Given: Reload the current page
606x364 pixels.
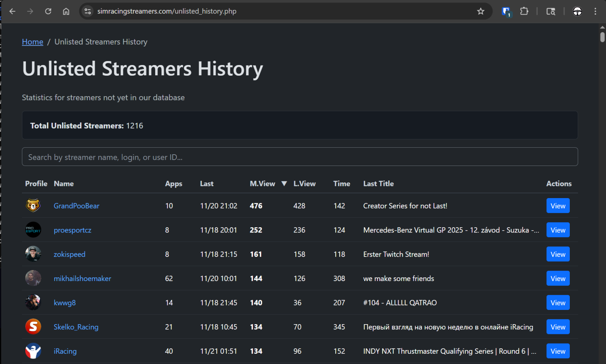Looking at the screenshot, I should click(x=48, y=11).
